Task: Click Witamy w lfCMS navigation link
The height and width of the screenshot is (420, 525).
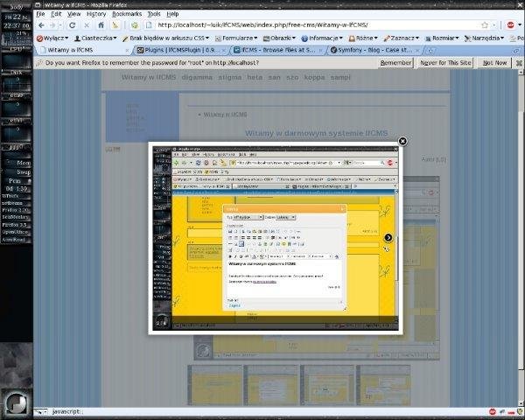Action: pos(149,77)
